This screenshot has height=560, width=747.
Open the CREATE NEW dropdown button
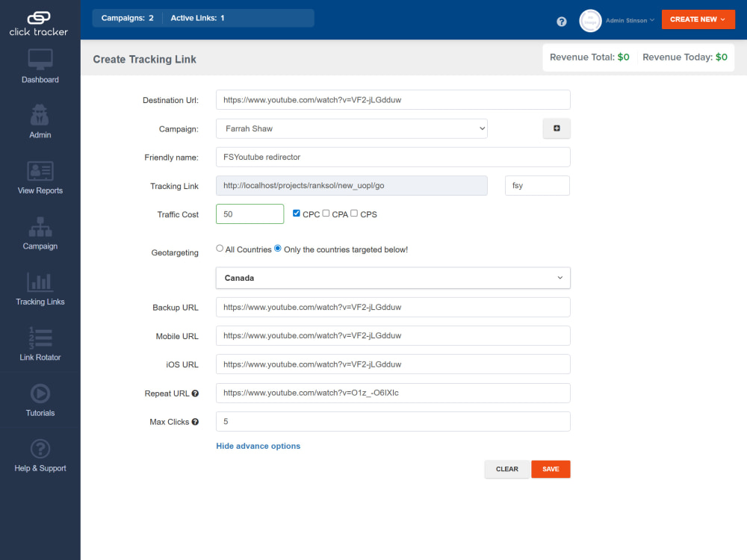(698, 19)
